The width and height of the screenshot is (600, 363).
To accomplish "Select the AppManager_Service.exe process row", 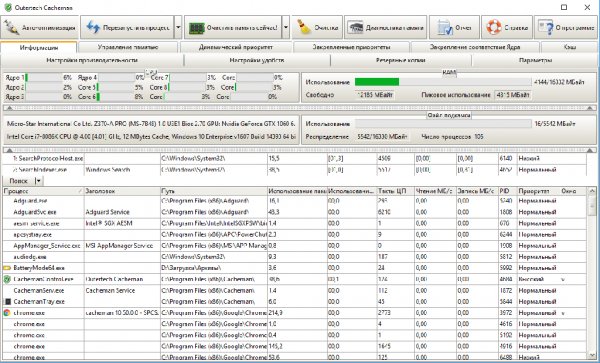I will [295, 246].
